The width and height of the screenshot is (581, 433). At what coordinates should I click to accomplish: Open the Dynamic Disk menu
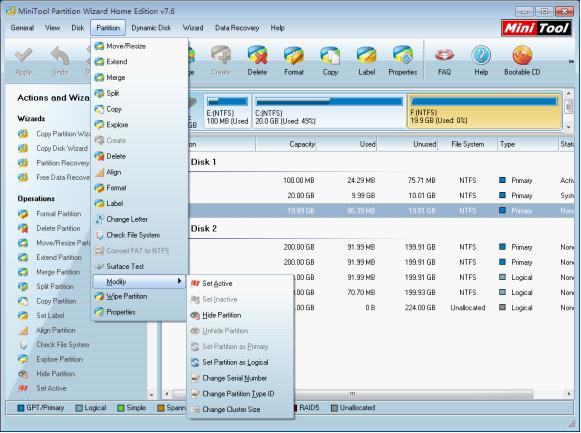(151, 28)
